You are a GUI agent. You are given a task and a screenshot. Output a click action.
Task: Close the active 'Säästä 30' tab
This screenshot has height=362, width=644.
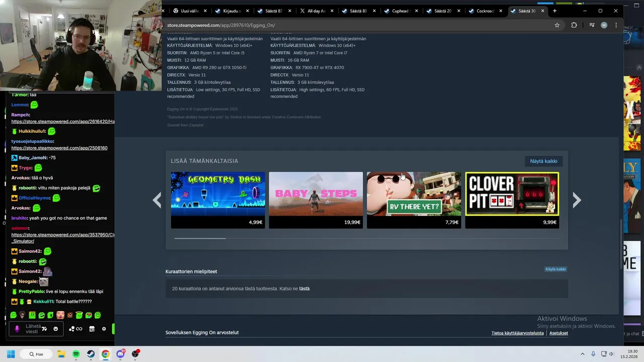(542, 11)
